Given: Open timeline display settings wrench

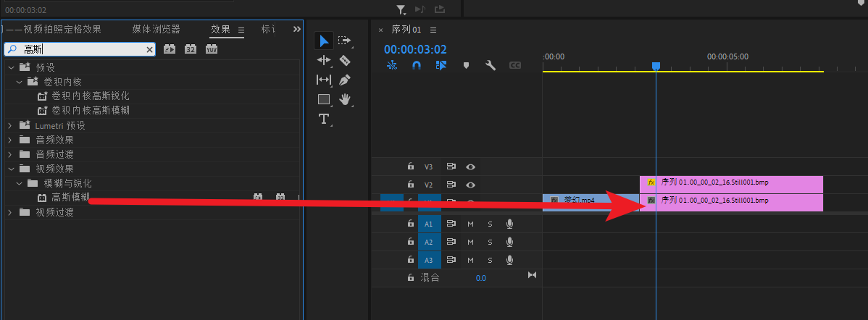Looking at the screenshot, I should coord(491,65).
